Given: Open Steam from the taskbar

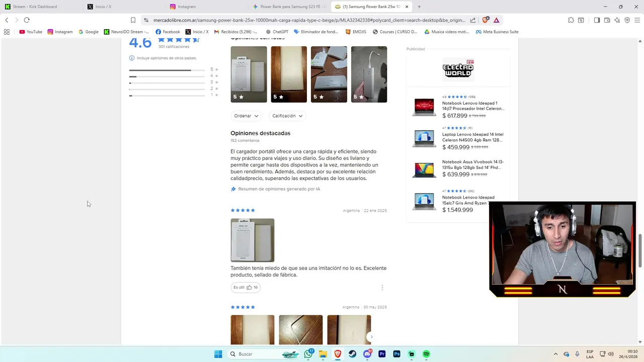Looking at the screenshot, I should [352, 354].
